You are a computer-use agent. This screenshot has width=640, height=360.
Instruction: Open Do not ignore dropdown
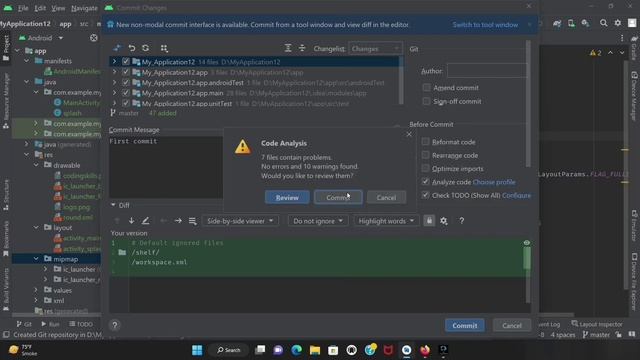[x=318, y=221]
